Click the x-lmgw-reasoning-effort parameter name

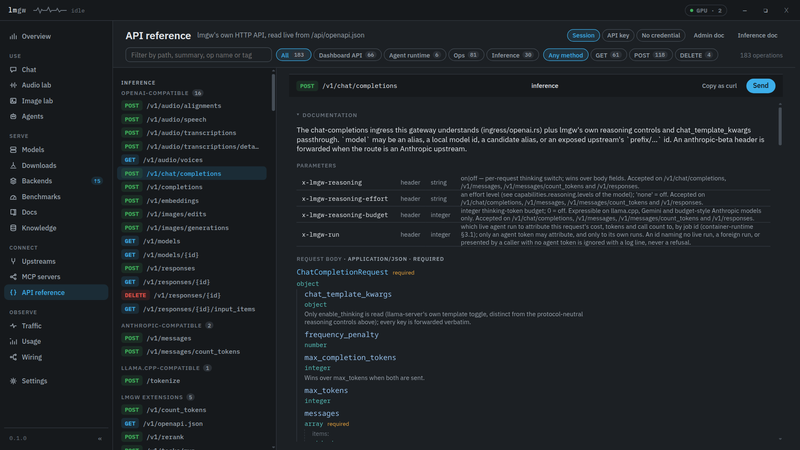pyautogui.click(x=344, y=198)
